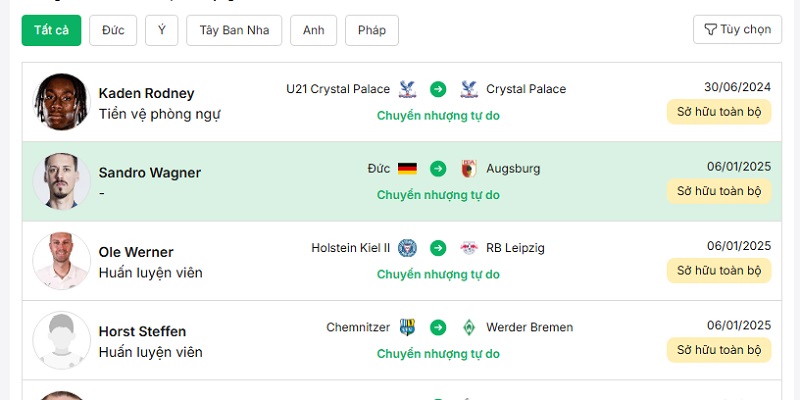Click Sandro Wagner's profile picture
This screenshot has width=800, height=400.
pos(61,181)
